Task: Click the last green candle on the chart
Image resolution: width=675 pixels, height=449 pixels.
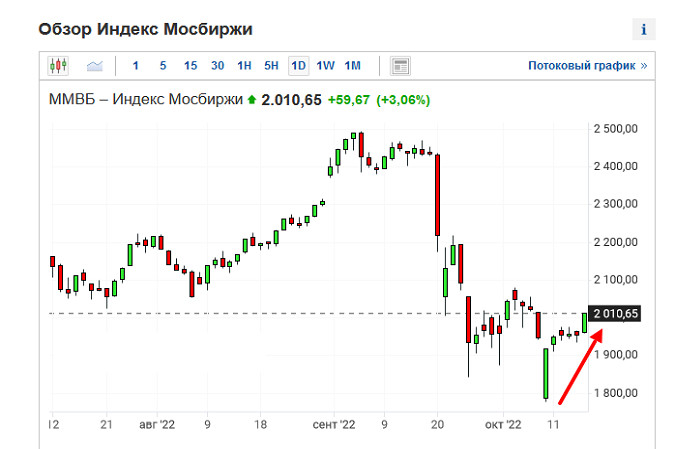Action: [584, 323]
